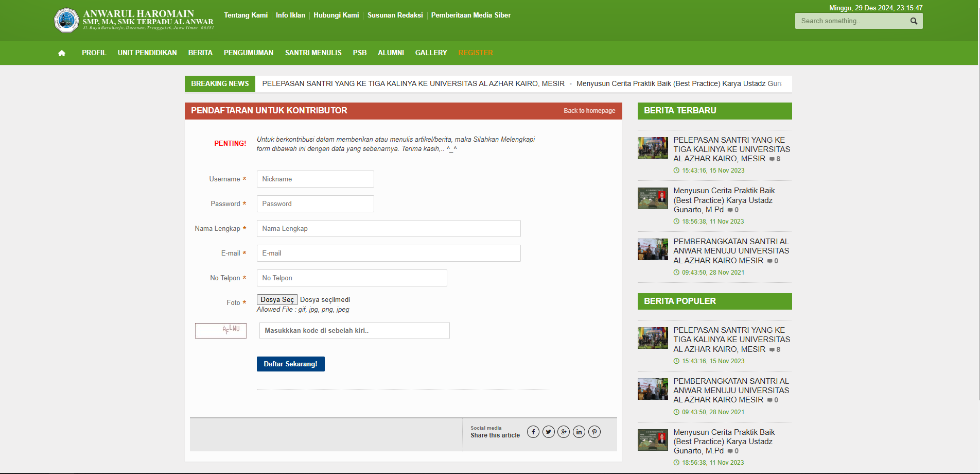Open SANTRI MENULIS page

click(313, 53)
